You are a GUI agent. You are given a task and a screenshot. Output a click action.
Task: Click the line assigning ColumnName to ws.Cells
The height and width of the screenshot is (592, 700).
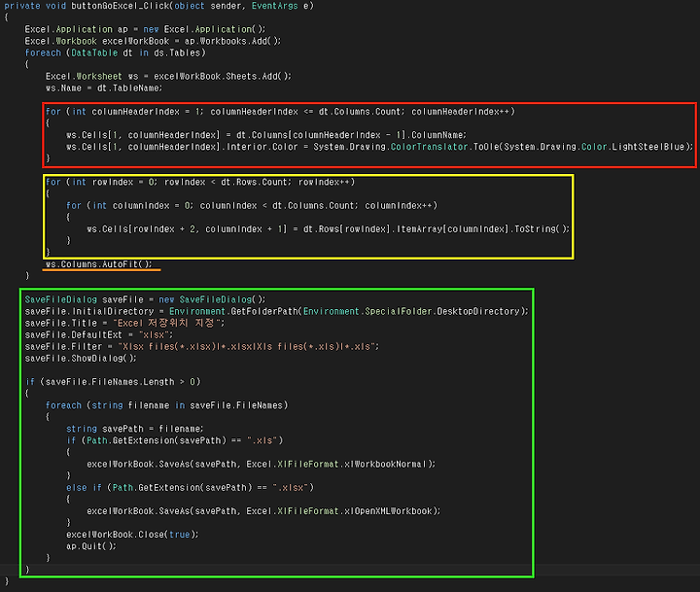tap(266, 135)
